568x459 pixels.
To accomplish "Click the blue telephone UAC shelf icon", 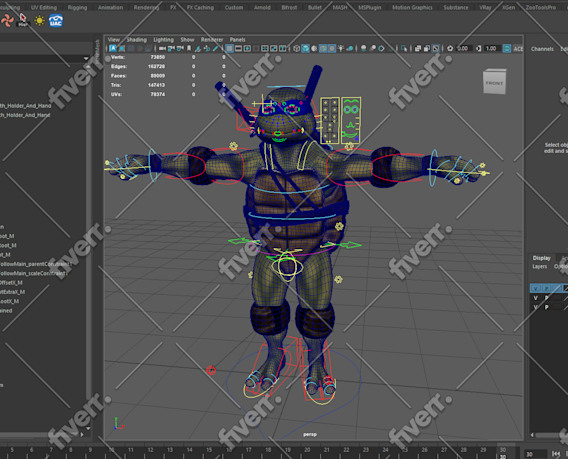I will coord(55,21).
